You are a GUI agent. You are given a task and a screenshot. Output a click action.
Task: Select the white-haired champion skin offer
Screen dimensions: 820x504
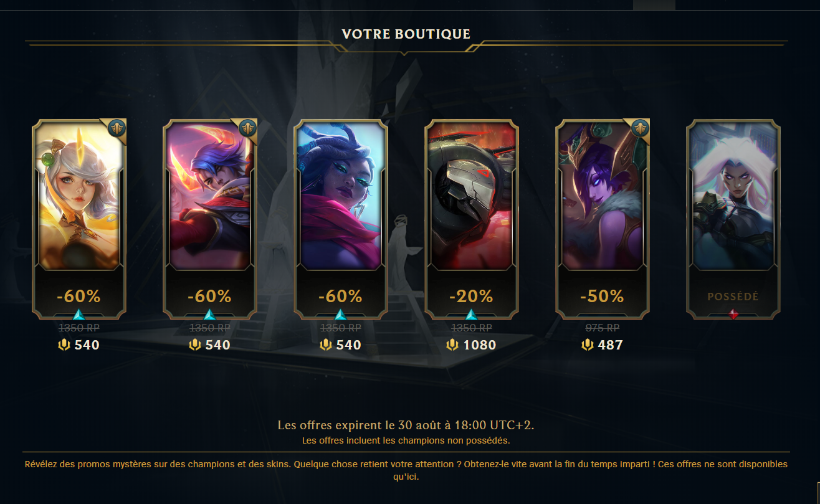[x=79, y=219]
